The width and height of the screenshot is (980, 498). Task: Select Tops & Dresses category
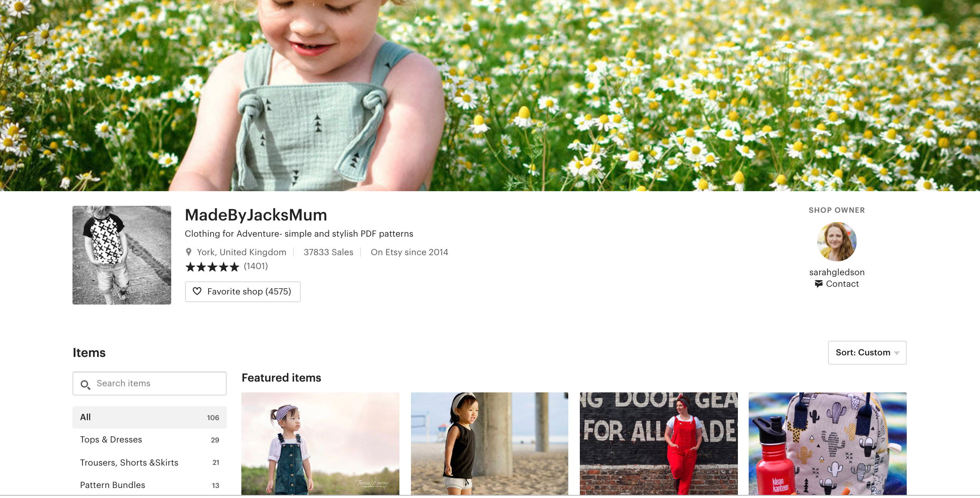tap(150, 440)
